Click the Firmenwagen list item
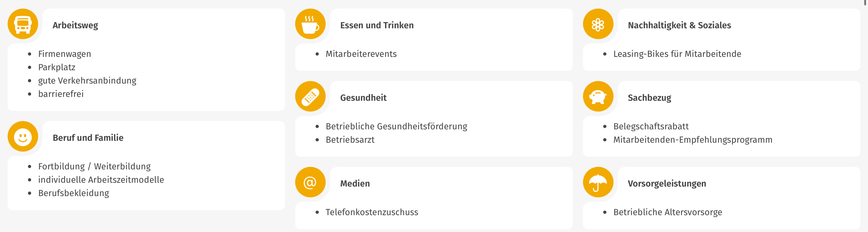Viewport: 868px width, 232px height. [64, 54]
